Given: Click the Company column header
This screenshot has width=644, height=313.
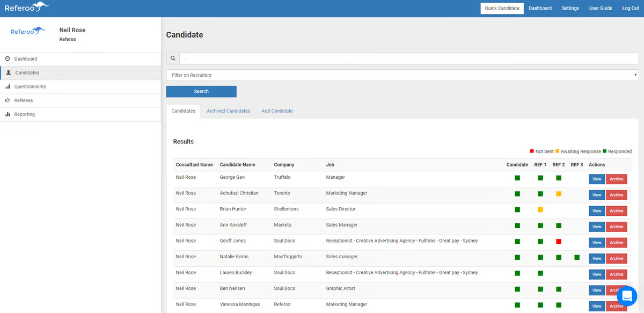Looking at the screenshot, I should [284, 165].
